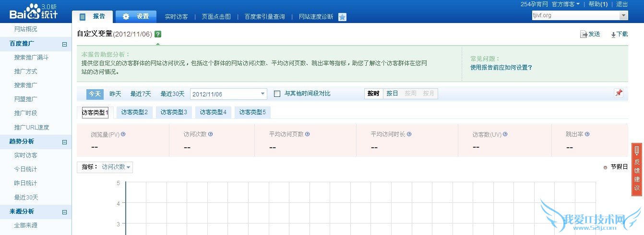Open the 官方博客 dropdown menu

point(566,4)
